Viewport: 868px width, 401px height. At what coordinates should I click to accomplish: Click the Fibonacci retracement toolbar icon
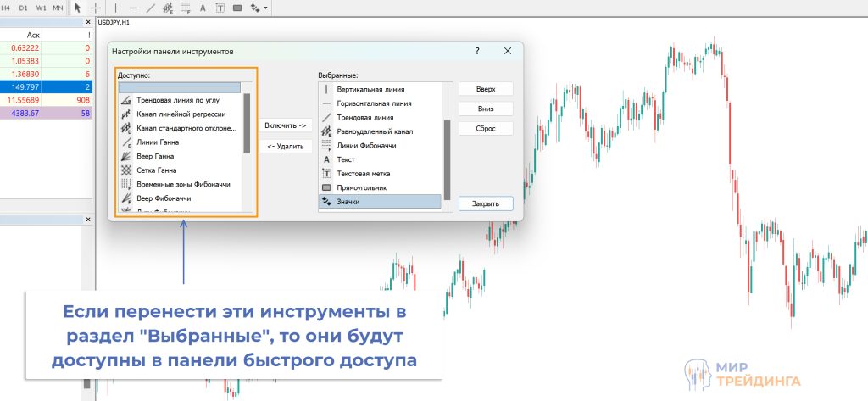(184, 8)
